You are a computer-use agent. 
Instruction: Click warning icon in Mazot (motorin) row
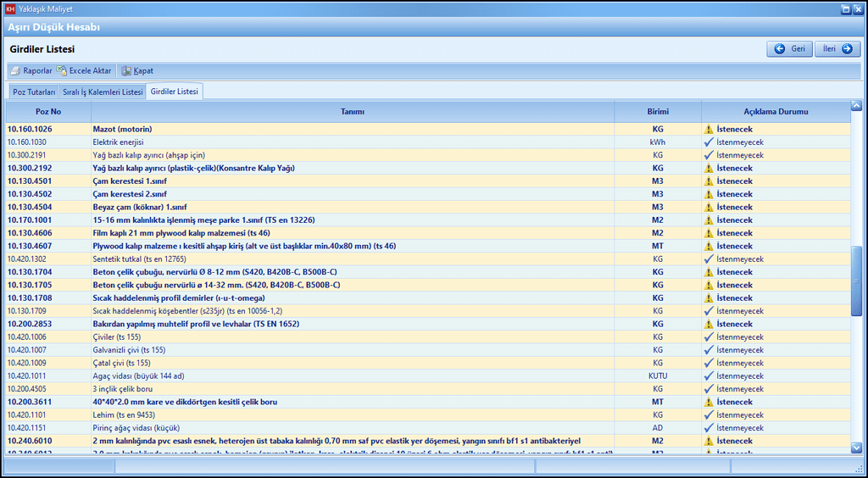[708, 130]
